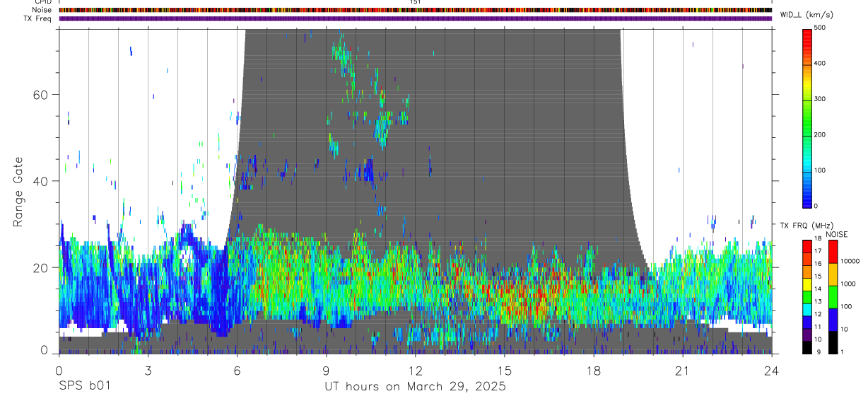The image size is (868, 401).
Task: Click the 'TX Freq' row label at top left
Action: click(x=37, y=18)
